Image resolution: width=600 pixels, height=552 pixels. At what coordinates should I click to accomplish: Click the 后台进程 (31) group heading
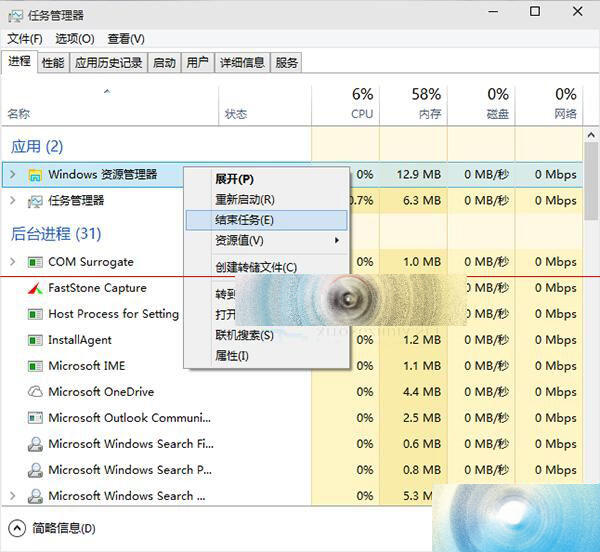(56, 234)
